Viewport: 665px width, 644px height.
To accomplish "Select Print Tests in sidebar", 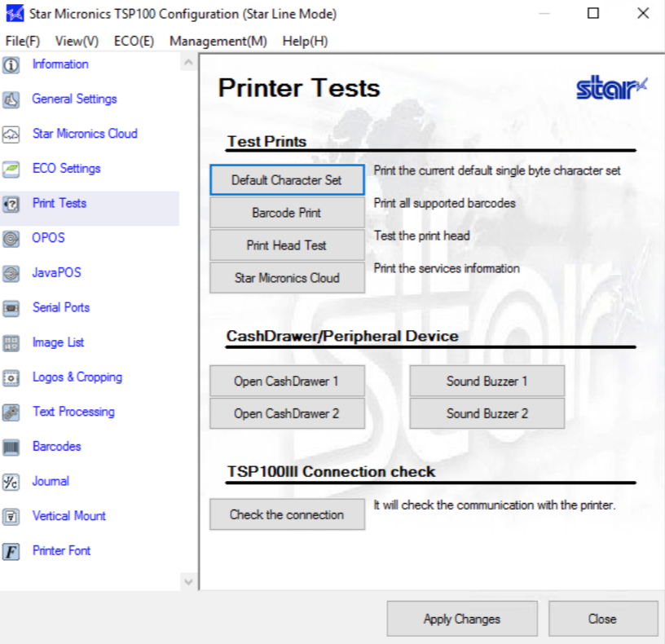I will (x=59, y=203).
